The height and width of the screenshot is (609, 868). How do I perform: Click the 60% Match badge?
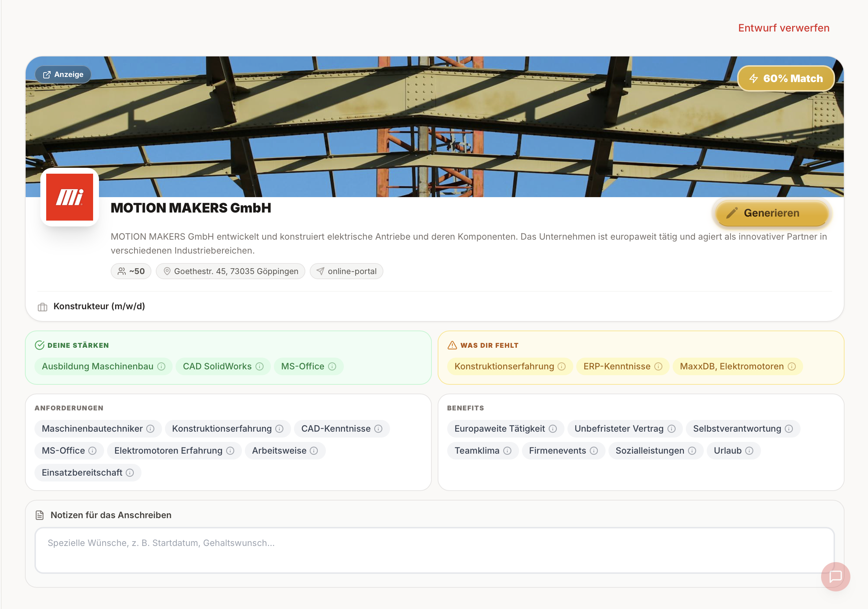click(786, 78)
